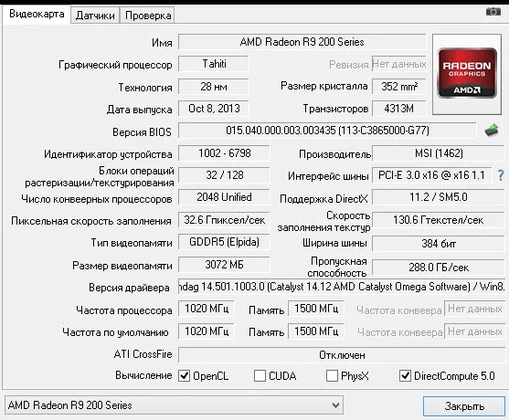Click the 28 нм technology field
This screenshot has width=509, height=420.
(x=214, y=87)
